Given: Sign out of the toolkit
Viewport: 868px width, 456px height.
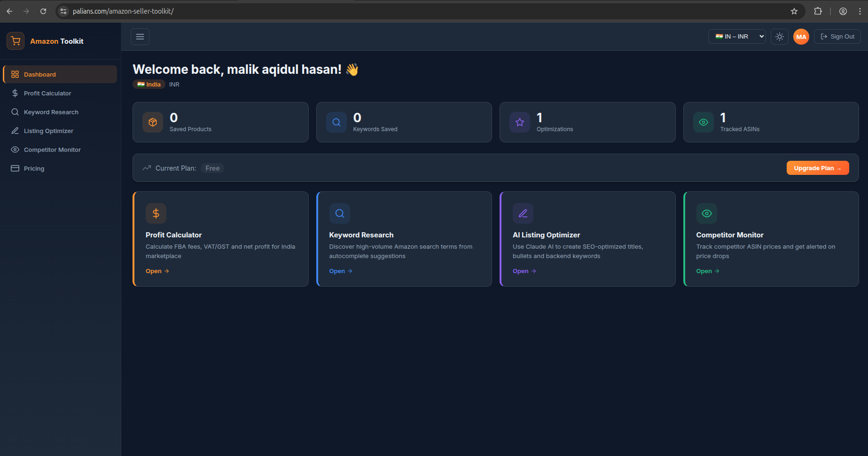Looking at the screenshot, I should [x=837, y=37].
